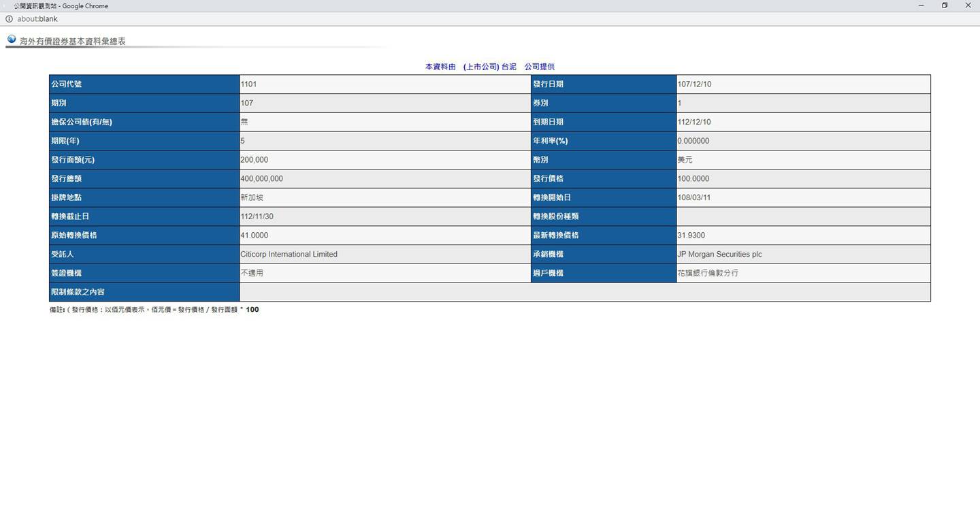Click the 發行日期 value 107/12/10

(694, 84)
